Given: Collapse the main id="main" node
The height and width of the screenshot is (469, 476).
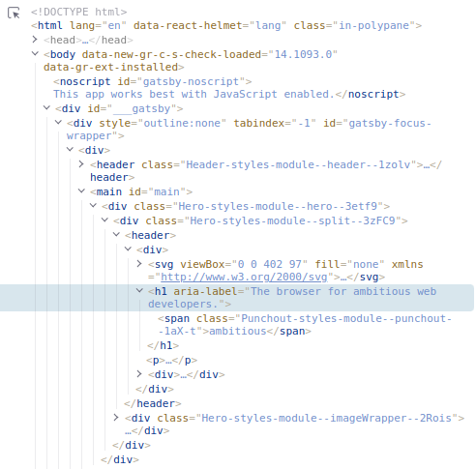Looking at the screenshot, I should click(81, 191).
